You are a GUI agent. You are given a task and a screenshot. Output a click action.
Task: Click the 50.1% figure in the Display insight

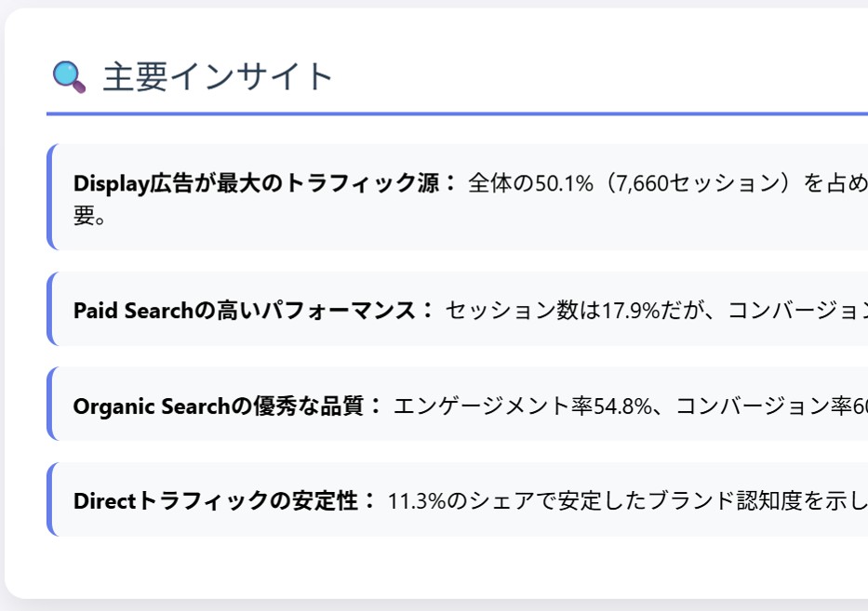click(564, 183)
